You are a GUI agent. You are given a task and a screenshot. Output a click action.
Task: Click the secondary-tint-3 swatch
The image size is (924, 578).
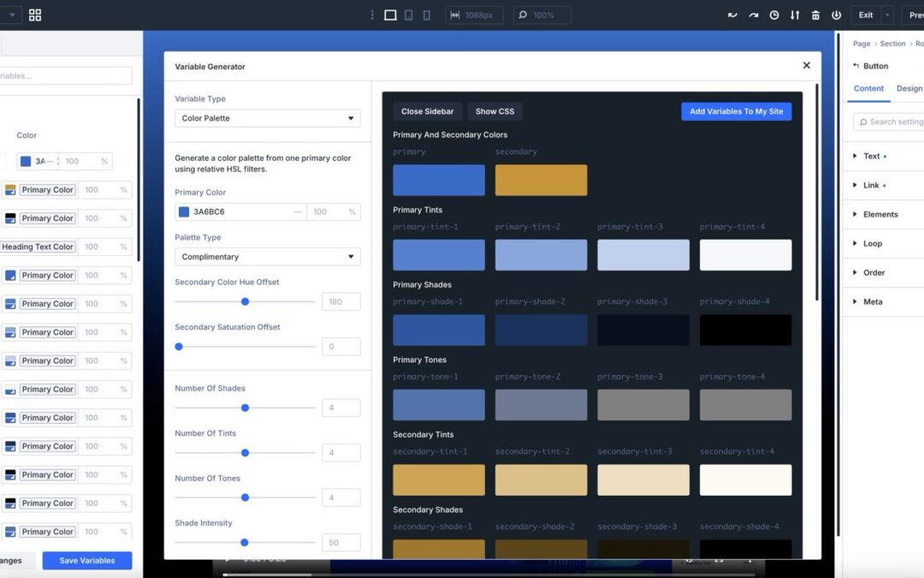(x=643, y=480)
